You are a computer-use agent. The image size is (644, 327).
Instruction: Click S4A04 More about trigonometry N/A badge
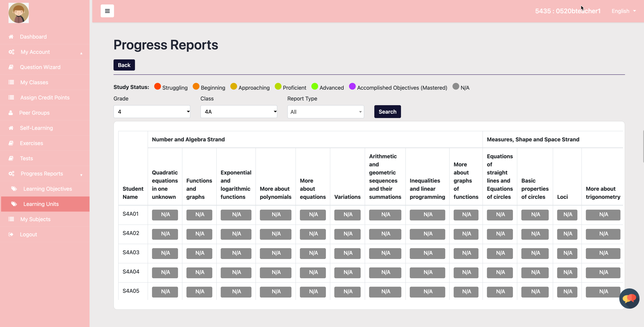603,273
